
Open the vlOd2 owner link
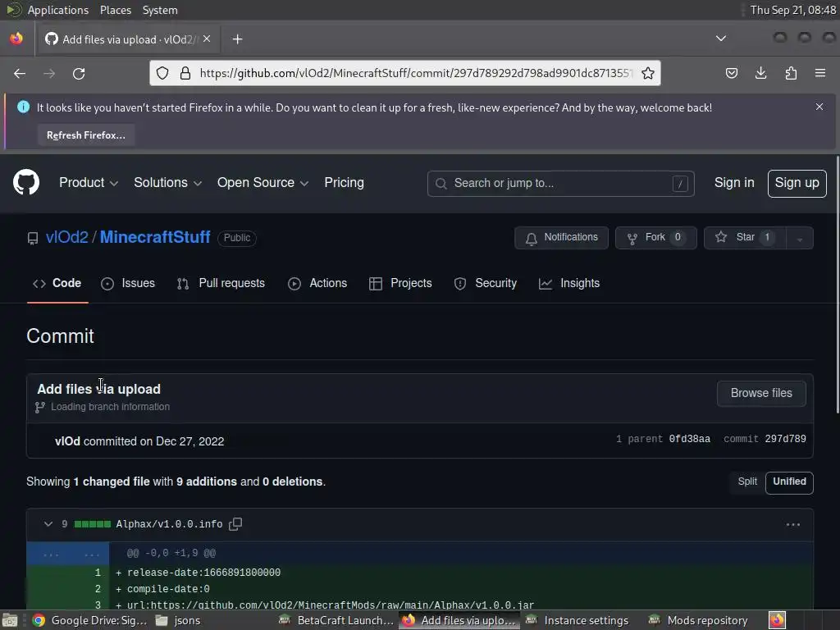click(67, 237)
